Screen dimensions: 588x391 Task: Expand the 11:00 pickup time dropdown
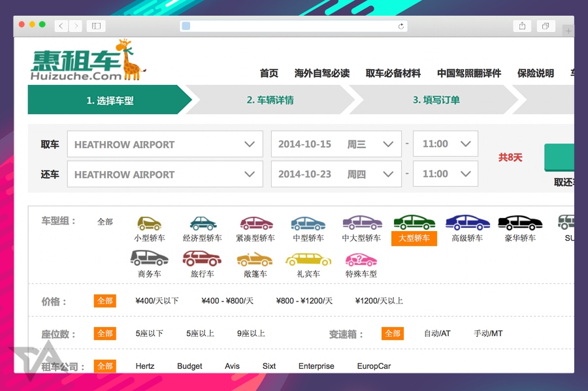point(445,144)
